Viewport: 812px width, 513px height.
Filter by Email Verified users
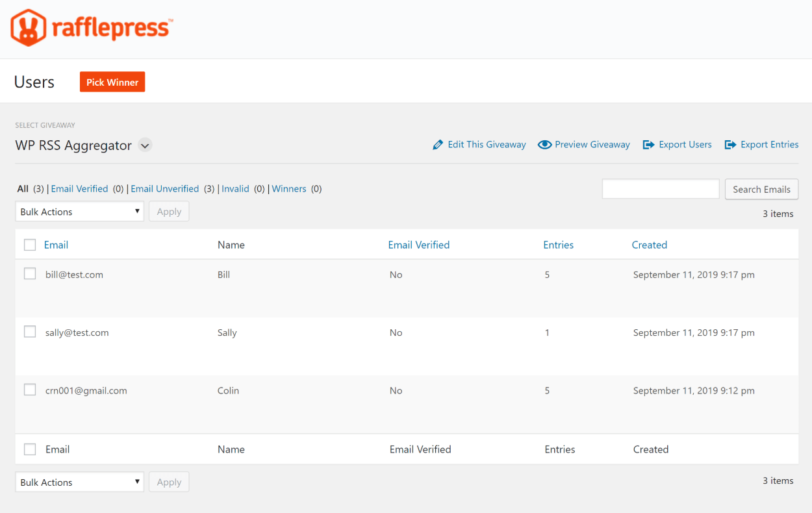click(79, 189)
